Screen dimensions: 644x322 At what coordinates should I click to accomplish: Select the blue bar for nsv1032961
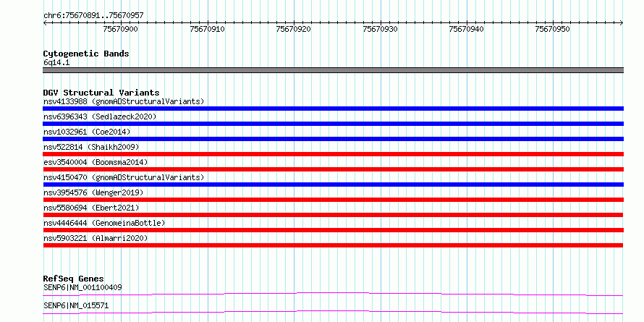333,139
